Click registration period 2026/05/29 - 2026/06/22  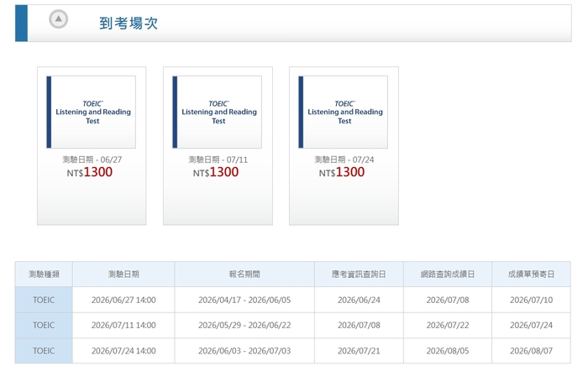(x=244, y=326)
